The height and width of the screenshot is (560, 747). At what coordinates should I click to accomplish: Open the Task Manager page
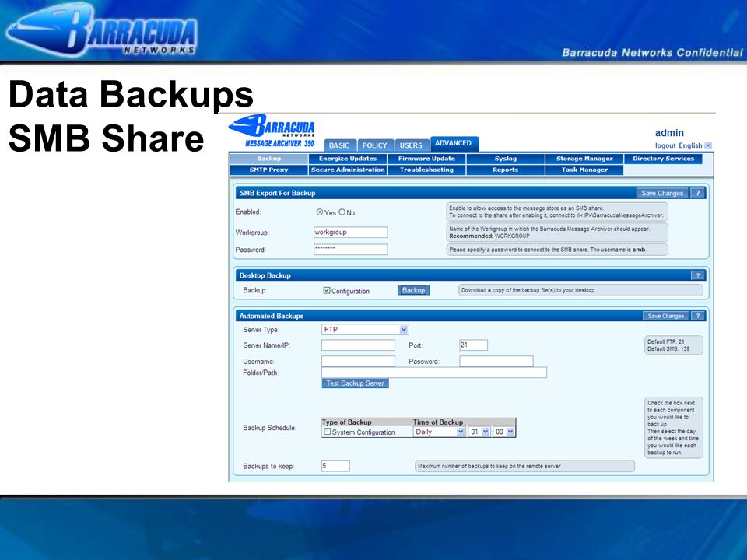coord(584,170)
